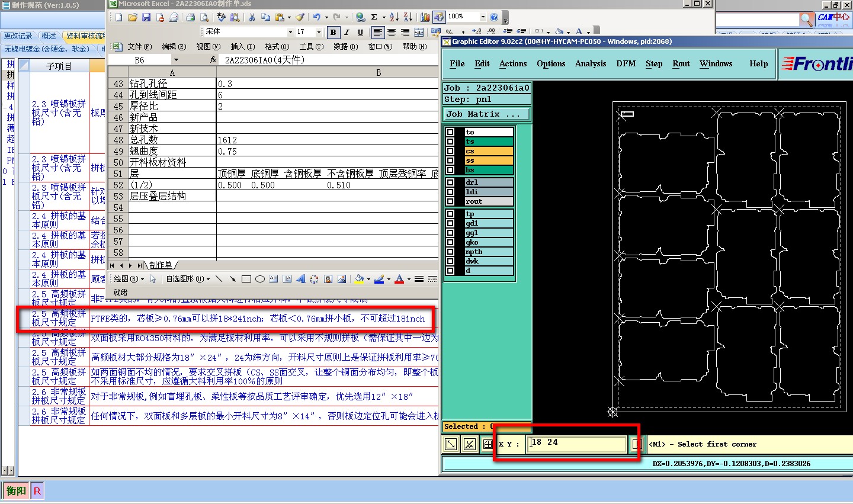Select the Arrow drawing tool
This screenshot has width=853, height=504.
(x=233, y=279)
